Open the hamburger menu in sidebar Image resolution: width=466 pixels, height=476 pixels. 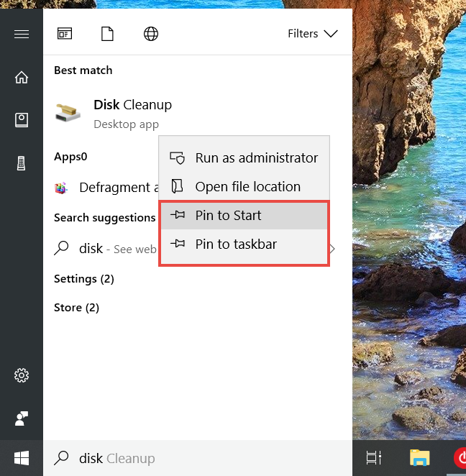22,34
